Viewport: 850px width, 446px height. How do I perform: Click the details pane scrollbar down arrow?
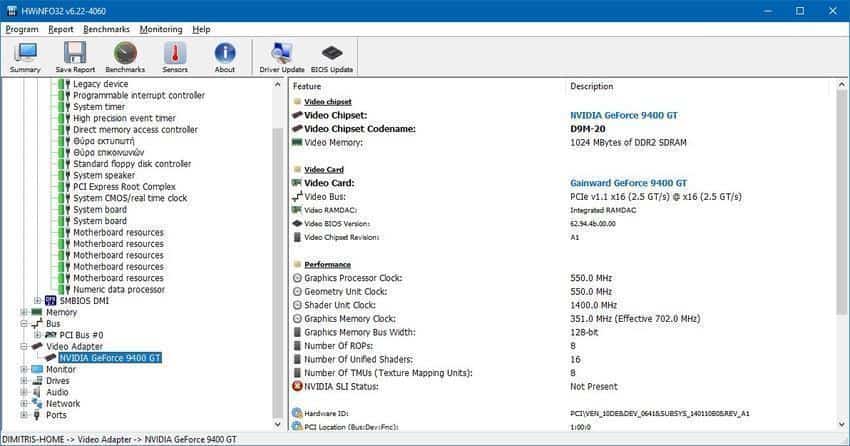pos(841,424)
